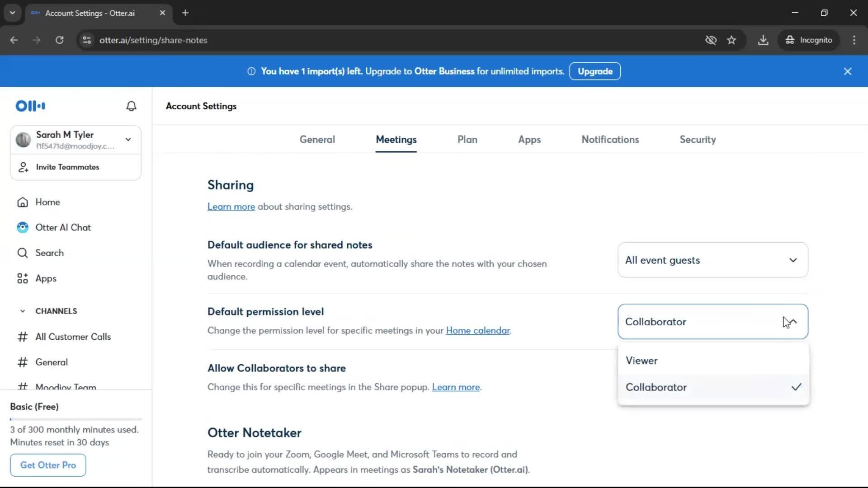The image size is (868, 488).
Task: Open Apps in sidebar
Action: [x=46, y=278]
